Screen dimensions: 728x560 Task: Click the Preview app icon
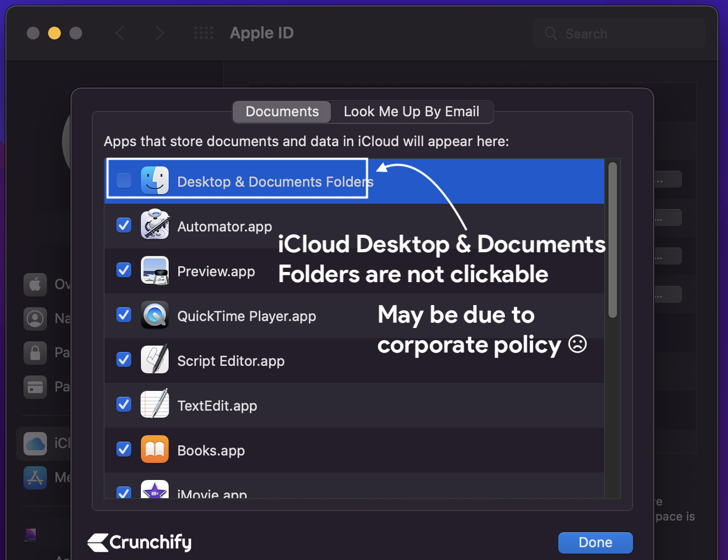(x=155, y=270)
